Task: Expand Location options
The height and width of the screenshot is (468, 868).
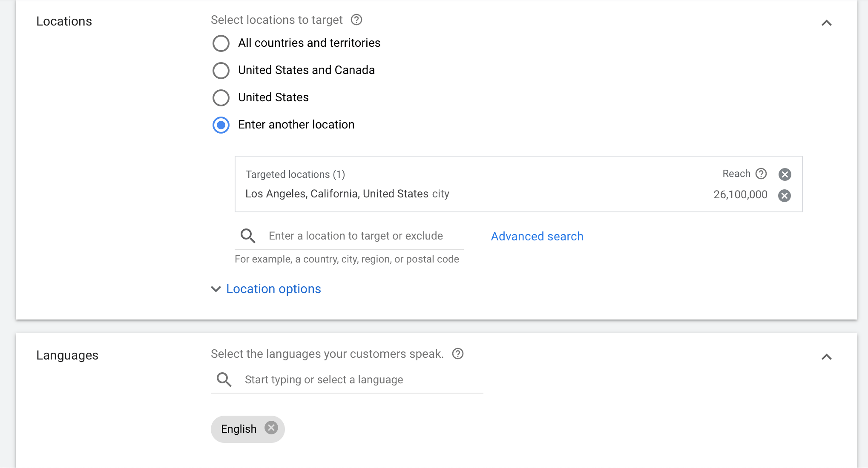Action: click(273, 289)
